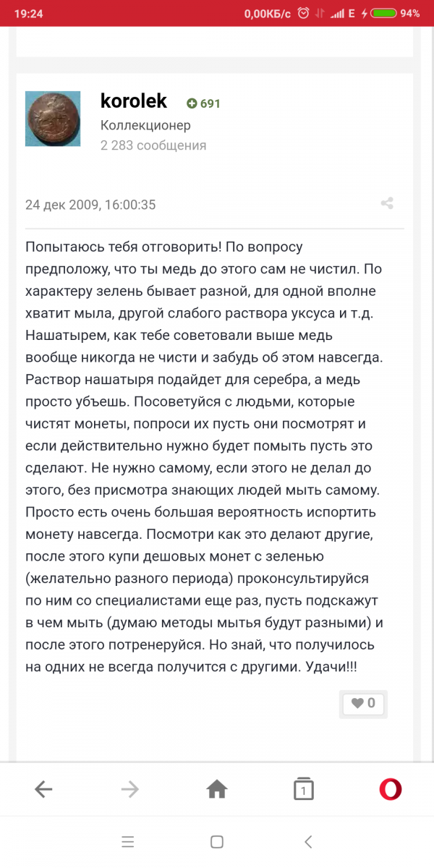434x868 pixels.
Task: Open the tabs switcher showing 1 tab
Action: [304, 789]
